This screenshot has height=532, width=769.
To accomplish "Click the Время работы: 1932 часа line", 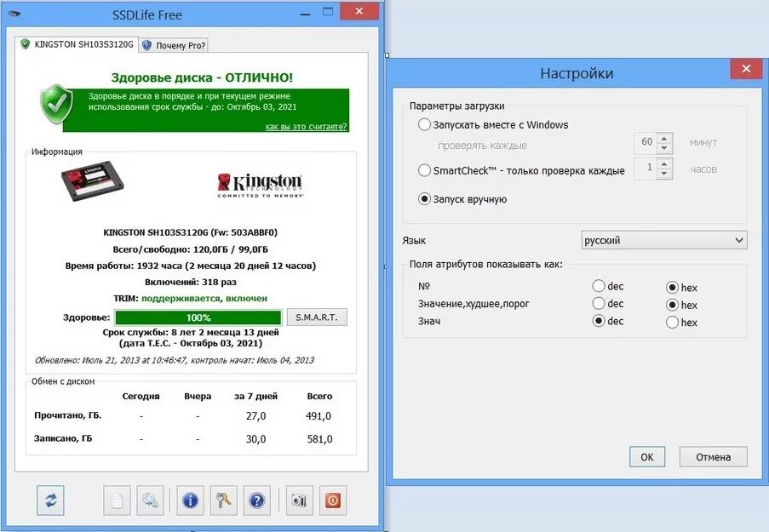I will [x=191, y=266].
